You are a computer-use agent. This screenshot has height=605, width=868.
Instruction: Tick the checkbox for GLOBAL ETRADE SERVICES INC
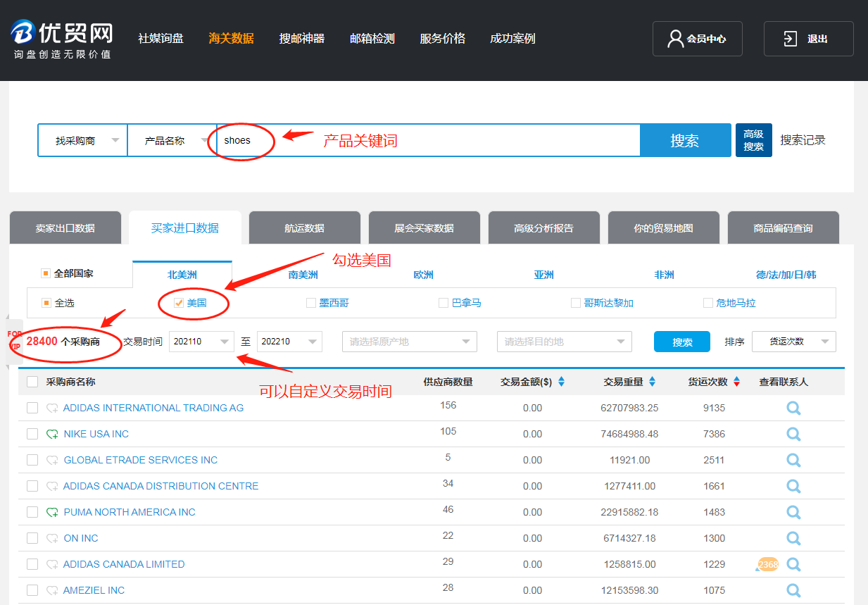pyautogui.click(x=32, y=460)
